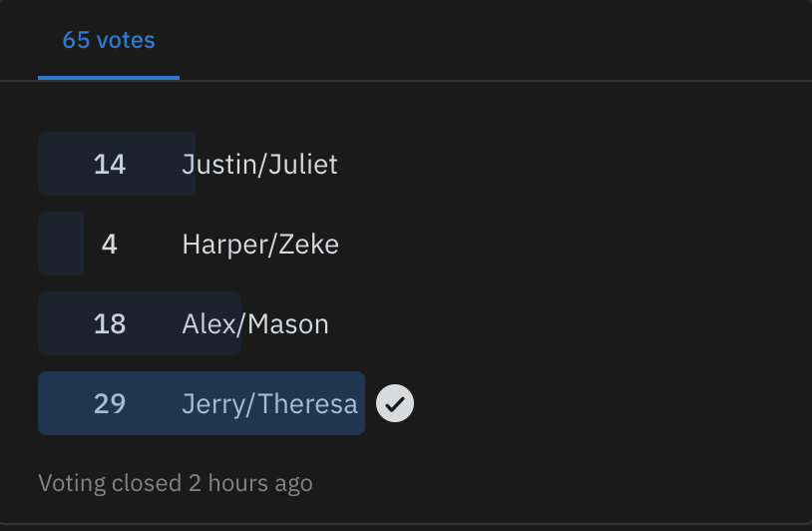This screenshot has height=531, width=812.
Task: Click the winner checkmark icon beside Jerry/Theresa
Action: pyautogui.click(x=395, y=403)
